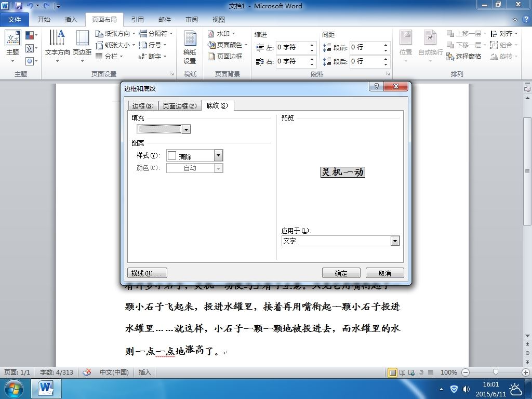Customize quick access toolbar dropdown arrow
Image resolution: width=532 pixels, height=399 pixels.
click(58, 6)
